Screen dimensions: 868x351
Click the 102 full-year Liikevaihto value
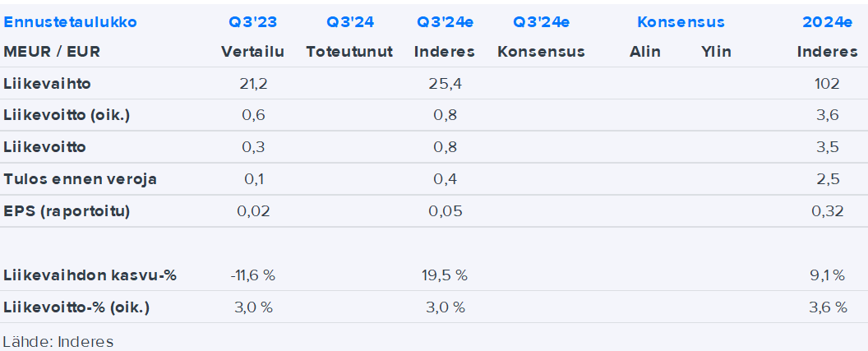[x=827, y=84]
